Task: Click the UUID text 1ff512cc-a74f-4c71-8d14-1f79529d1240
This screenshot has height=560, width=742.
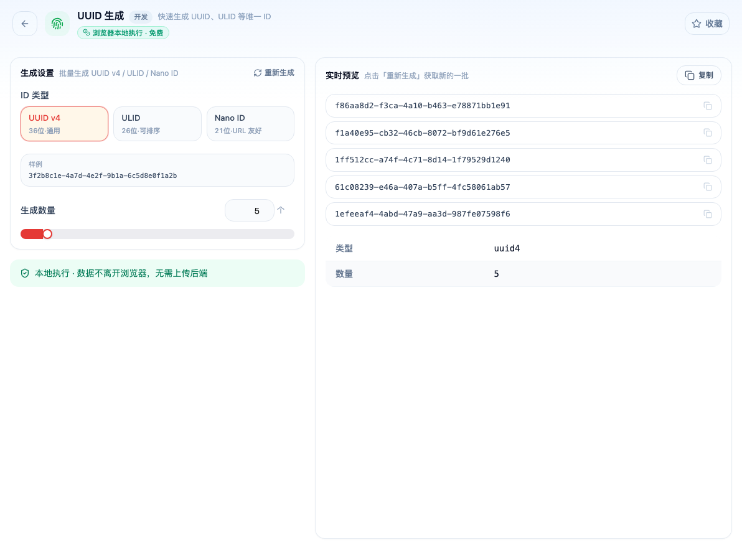Action: (423, 160)
